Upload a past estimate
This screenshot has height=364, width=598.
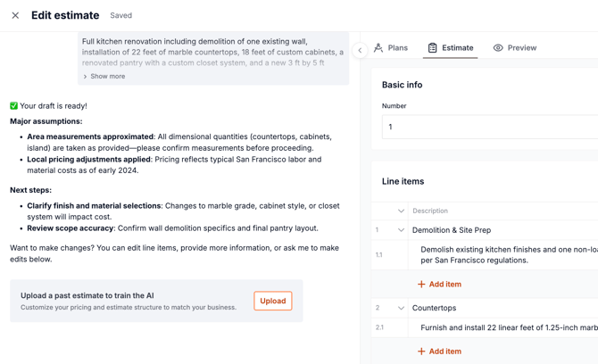(272, 301)
